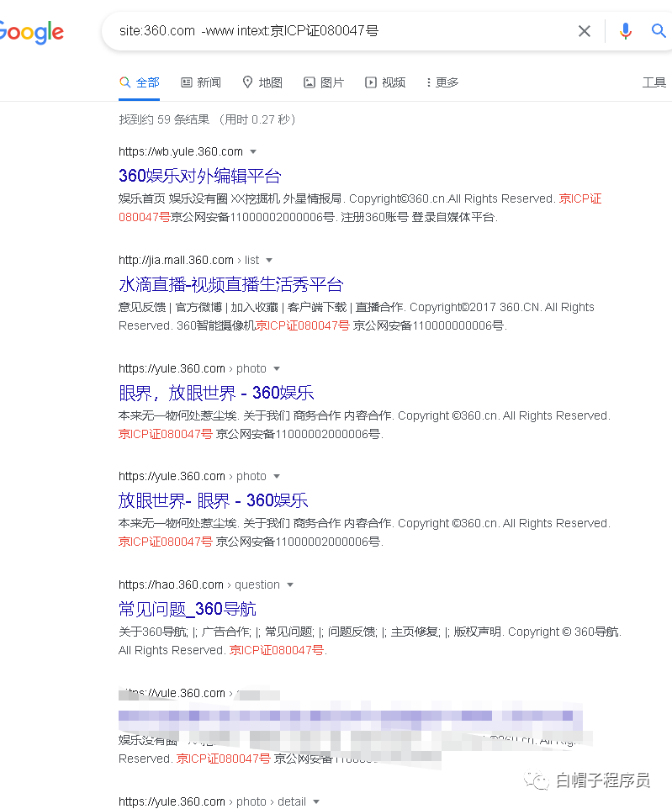
Task: Expand dropdown arrow next to jia.mall.360.com
Action: [x=269, y=260]
